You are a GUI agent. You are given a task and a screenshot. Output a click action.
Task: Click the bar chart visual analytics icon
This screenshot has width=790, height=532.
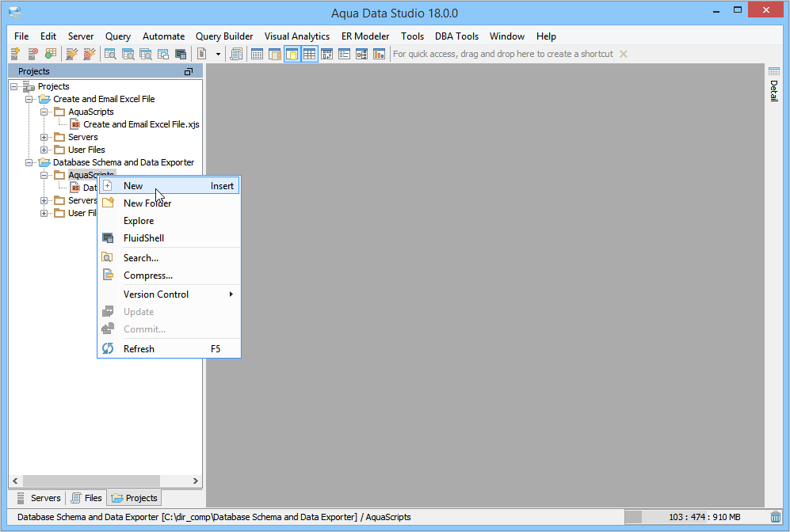point(379,54)
